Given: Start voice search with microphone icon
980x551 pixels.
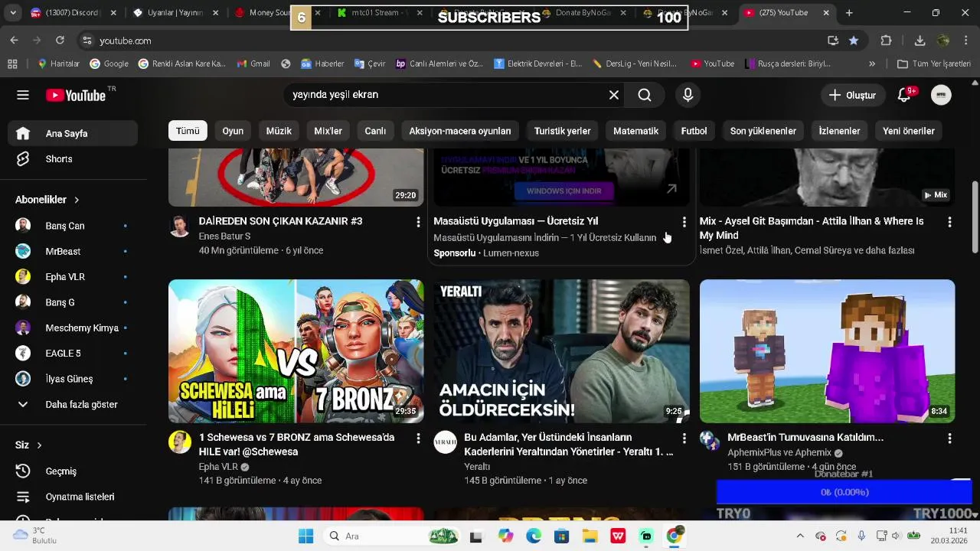Looking at the screenshot, I should [x=688, y=95].
